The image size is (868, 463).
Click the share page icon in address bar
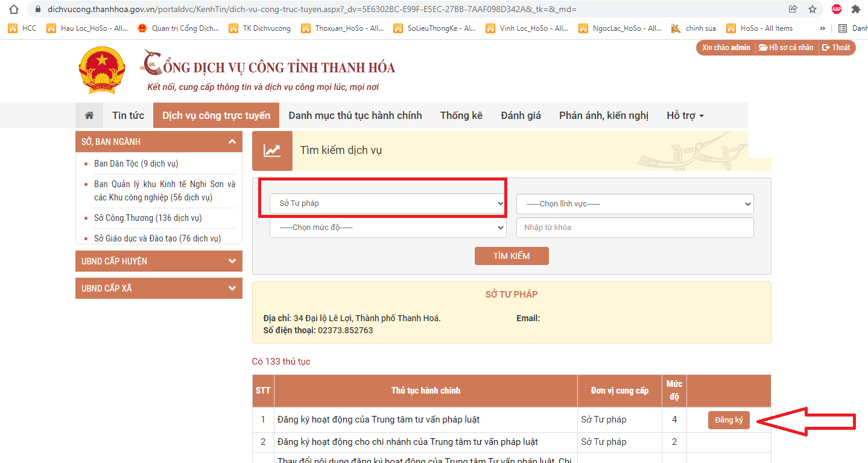(x=793, y=9)
